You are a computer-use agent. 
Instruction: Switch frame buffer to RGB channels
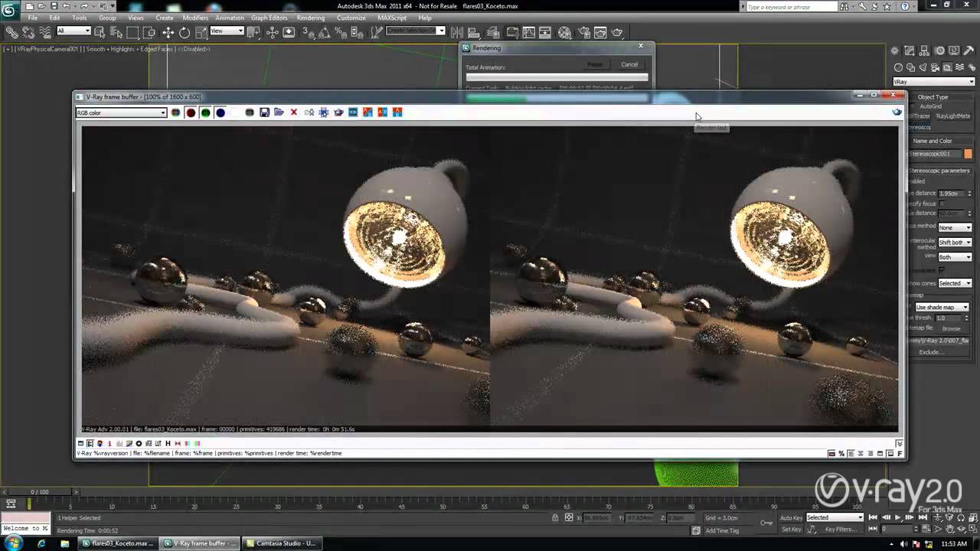click(175, 112)
